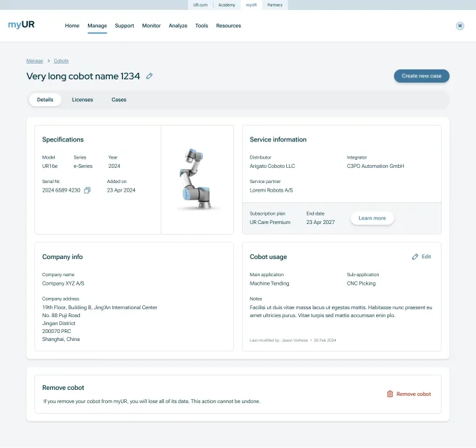Screen dimensions: 476x448
Task: Navigate to the Cobots breadcrumb link
Action: (61, 61)
